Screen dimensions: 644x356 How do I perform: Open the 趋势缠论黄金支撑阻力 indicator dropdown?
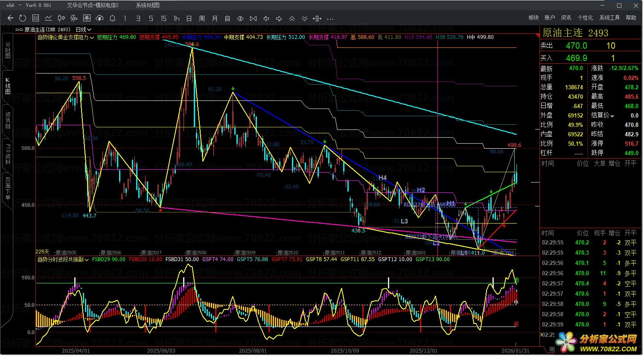click(92, 37)
